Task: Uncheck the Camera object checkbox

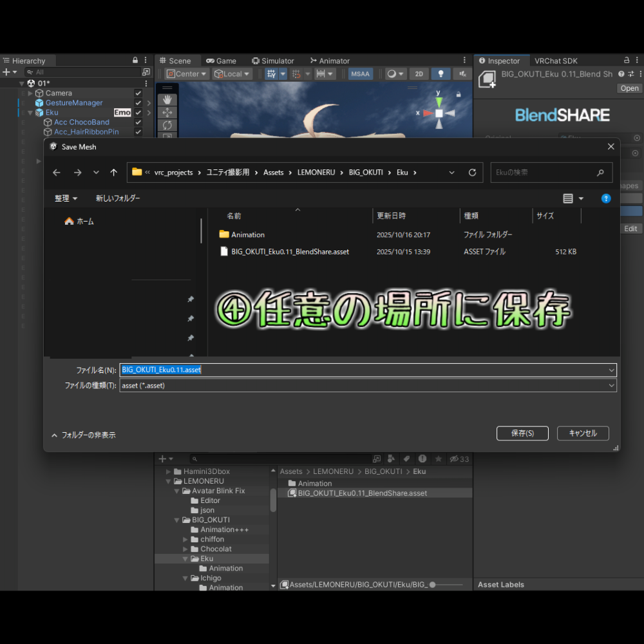Action: 138,93
